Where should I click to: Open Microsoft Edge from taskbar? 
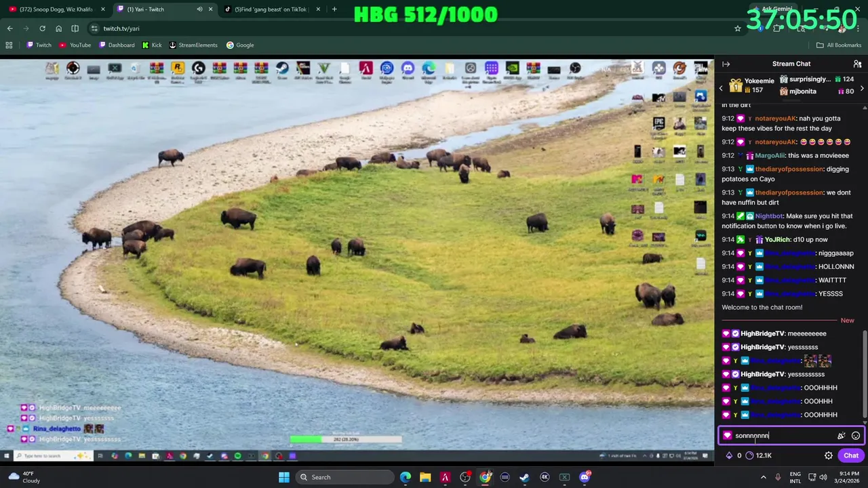(x=406, y=477)
